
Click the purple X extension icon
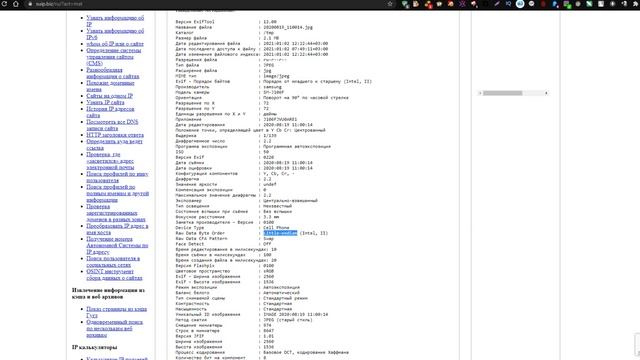pyautogui.click(x=462, y=4)
